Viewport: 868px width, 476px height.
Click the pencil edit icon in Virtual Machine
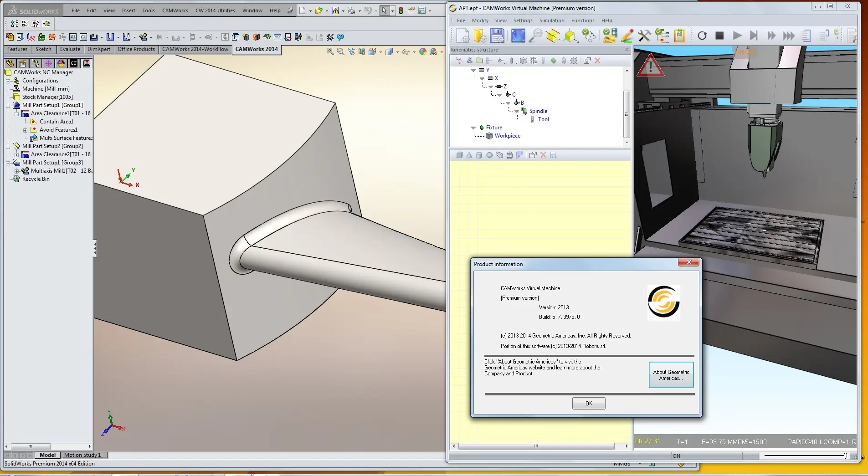click(x=627, y=36)
